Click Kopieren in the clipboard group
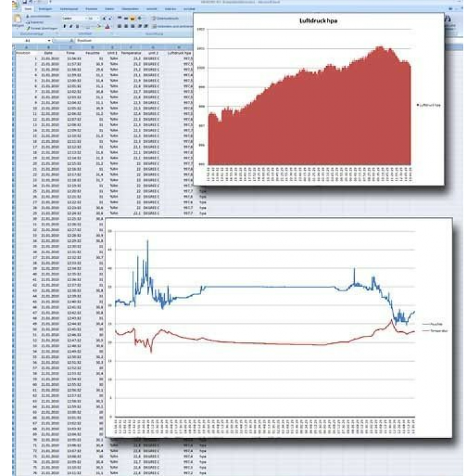The image size is (476, 476). tap(35, 22)
